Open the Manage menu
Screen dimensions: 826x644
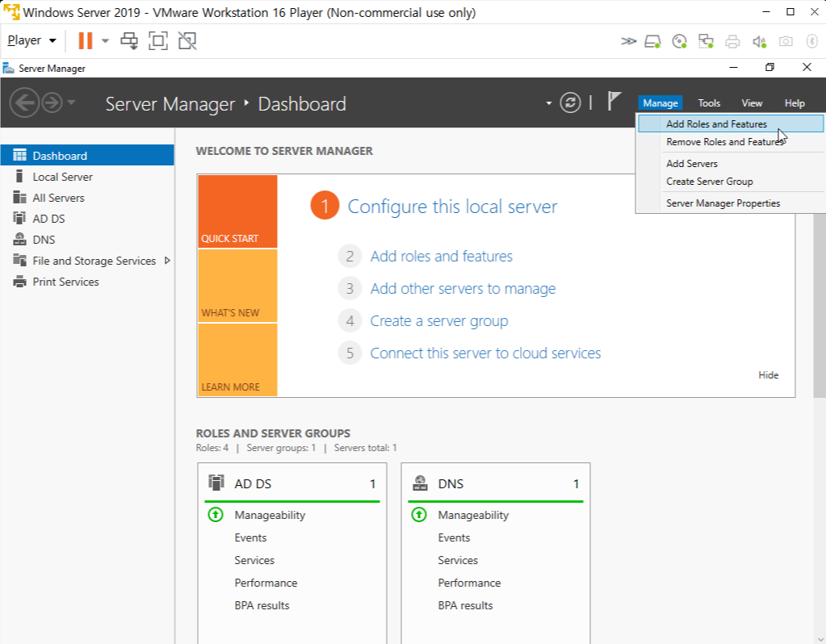click(x=660, y=103)
